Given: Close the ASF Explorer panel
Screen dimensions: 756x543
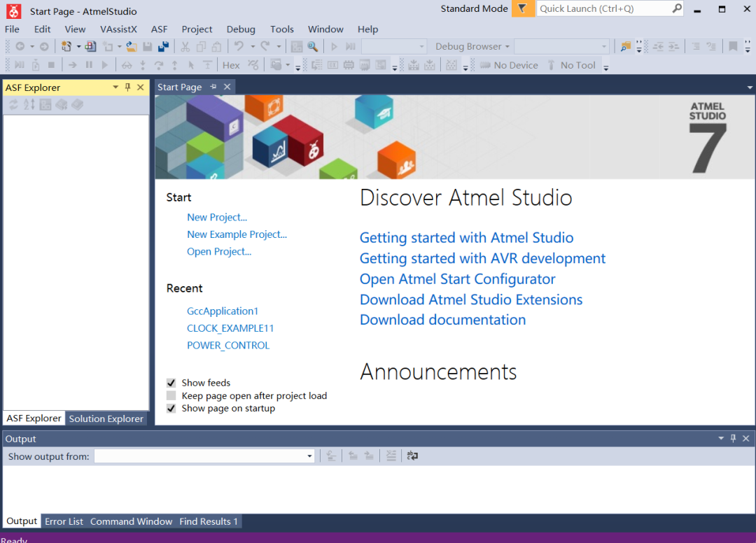Looking at the screenshot, I should point(140,87).
